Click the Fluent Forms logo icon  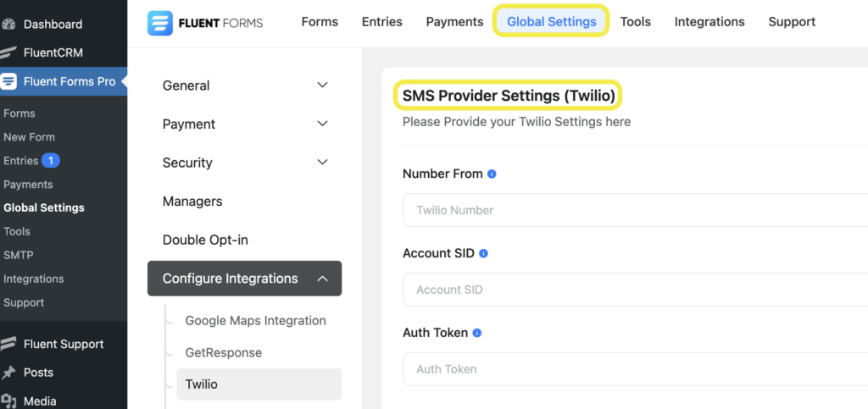pyautogui.click(x=160, y=23)
